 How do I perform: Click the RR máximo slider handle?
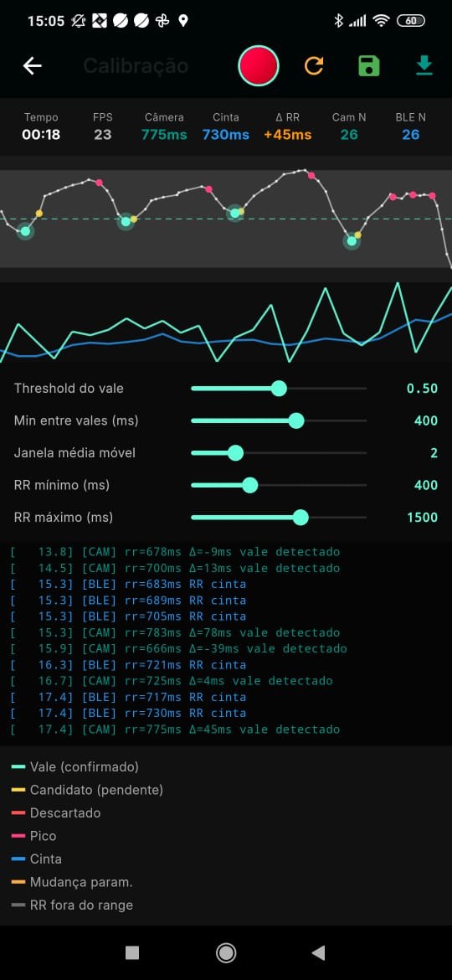point(301,518)
